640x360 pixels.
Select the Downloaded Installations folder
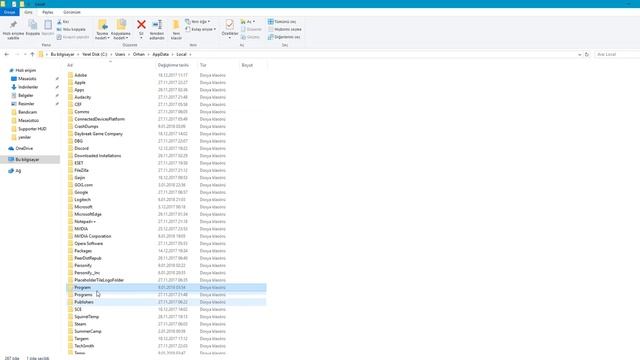[x=98, y=156]
